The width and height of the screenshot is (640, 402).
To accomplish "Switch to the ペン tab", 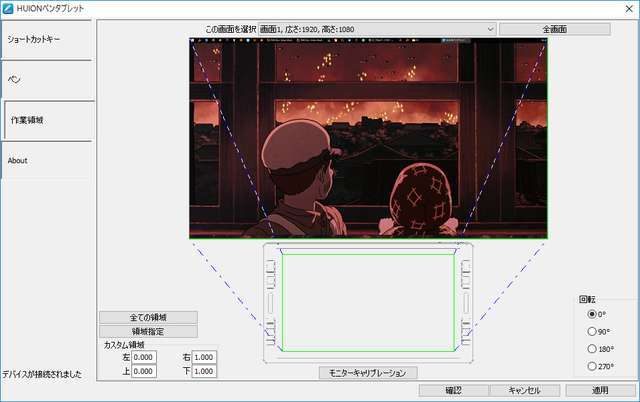I will (46, 80).
